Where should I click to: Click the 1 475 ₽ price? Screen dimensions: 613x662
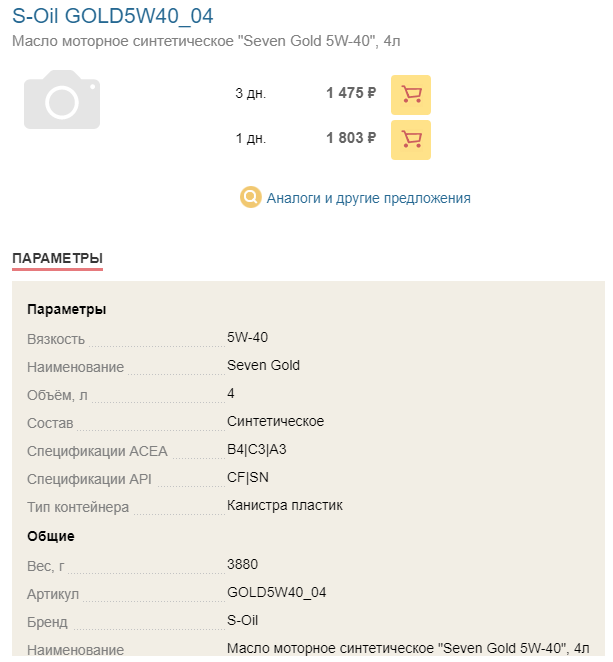click(351, 93)
